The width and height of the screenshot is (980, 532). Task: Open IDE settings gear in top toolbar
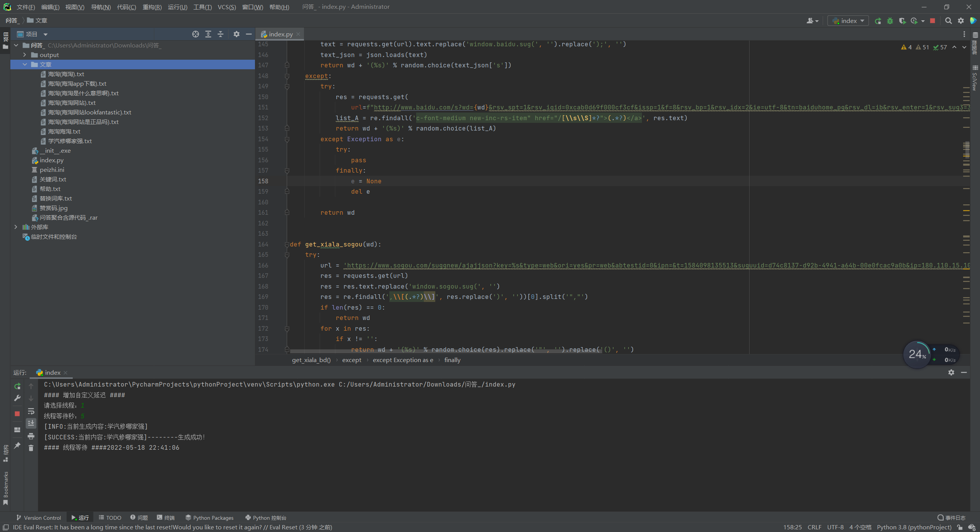click(x=961, y=21)
